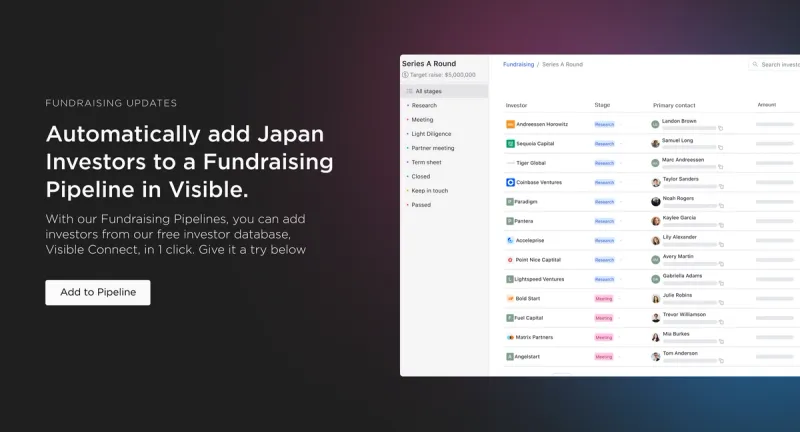The height and width of the screenshot is (432, 800).
Task: Click the Series A Round title
Action: (429, 64)
